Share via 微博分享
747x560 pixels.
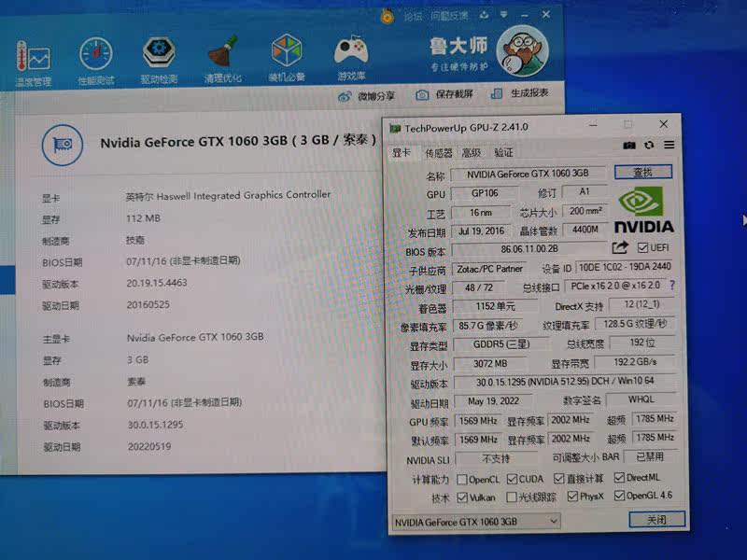(366, 96)
